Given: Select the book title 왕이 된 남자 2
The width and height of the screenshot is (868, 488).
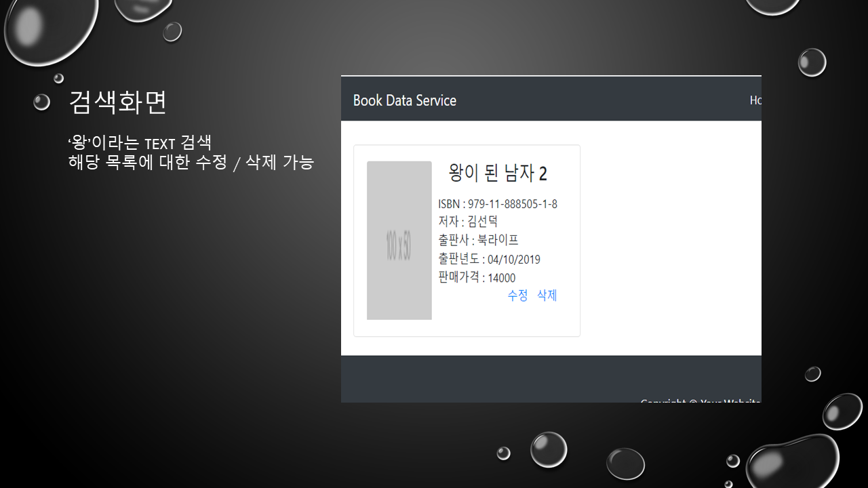Looking at the screenshot, I should (x=498, y=174).
